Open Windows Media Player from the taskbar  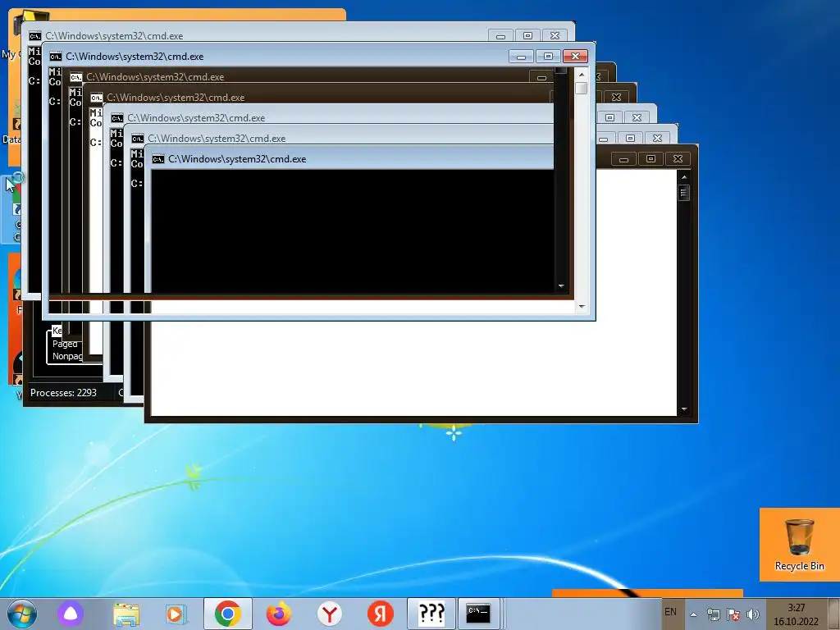[x=176, y=614]
